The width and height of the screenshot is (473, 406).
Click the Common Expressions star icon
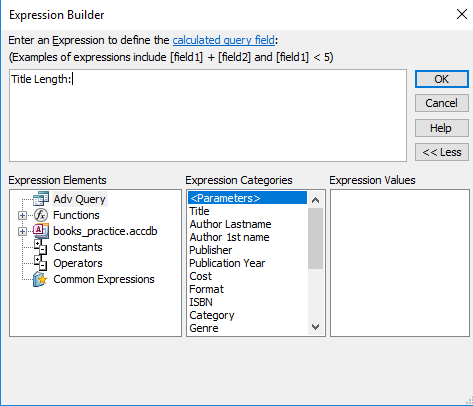click(40, 279)
